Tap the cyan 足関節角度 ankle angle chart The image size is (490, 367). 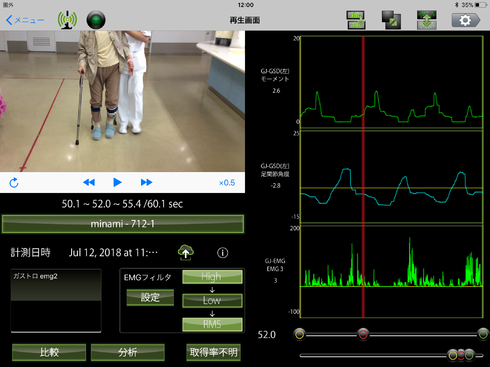click(392, 177)
